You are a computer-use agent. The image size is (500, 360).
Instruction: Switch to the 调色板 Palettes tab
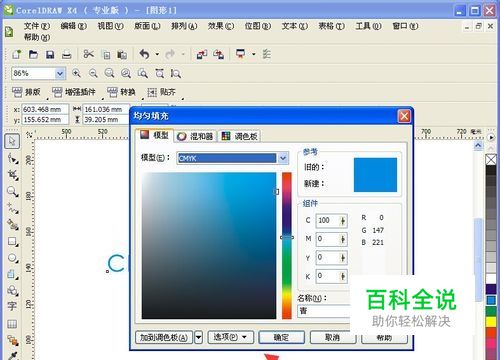pos(240,136)
